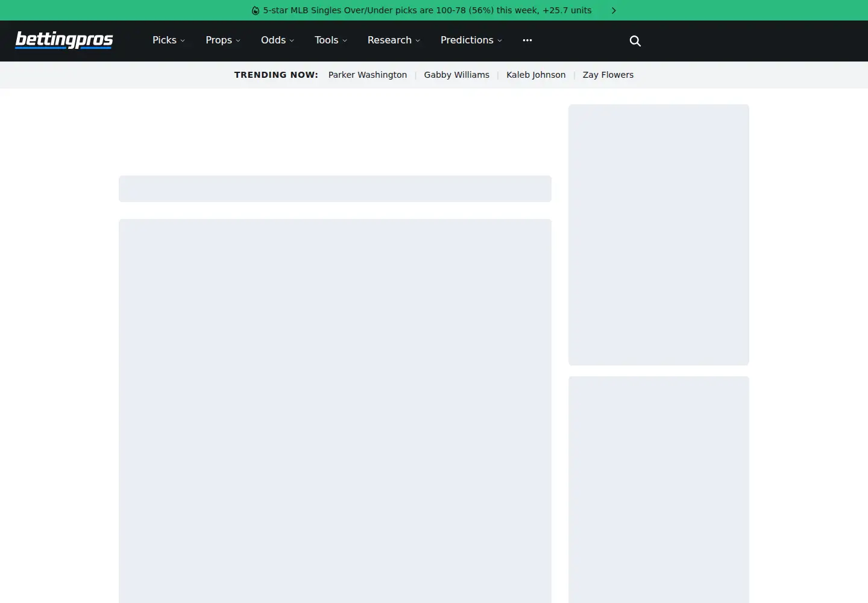The width and height of the screenshot is (868, 603).
Task: Open trending player Parker Washington
Action: [x=368, y=75]
